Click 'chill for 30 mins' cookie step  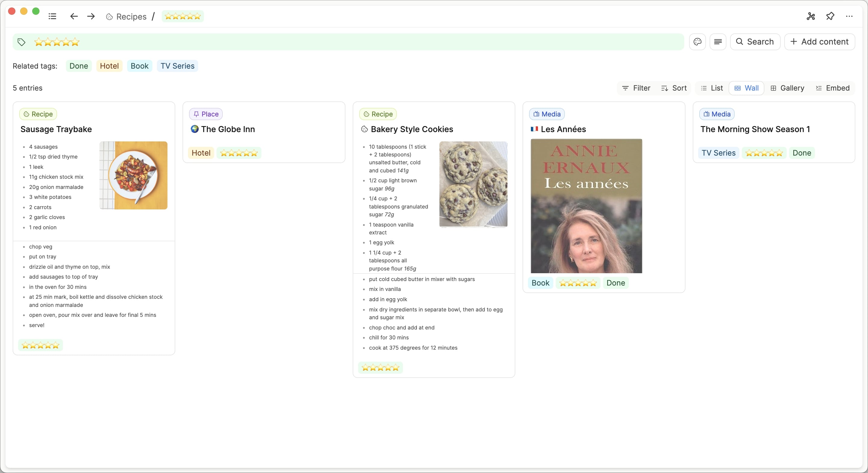[x=389, y=338]
